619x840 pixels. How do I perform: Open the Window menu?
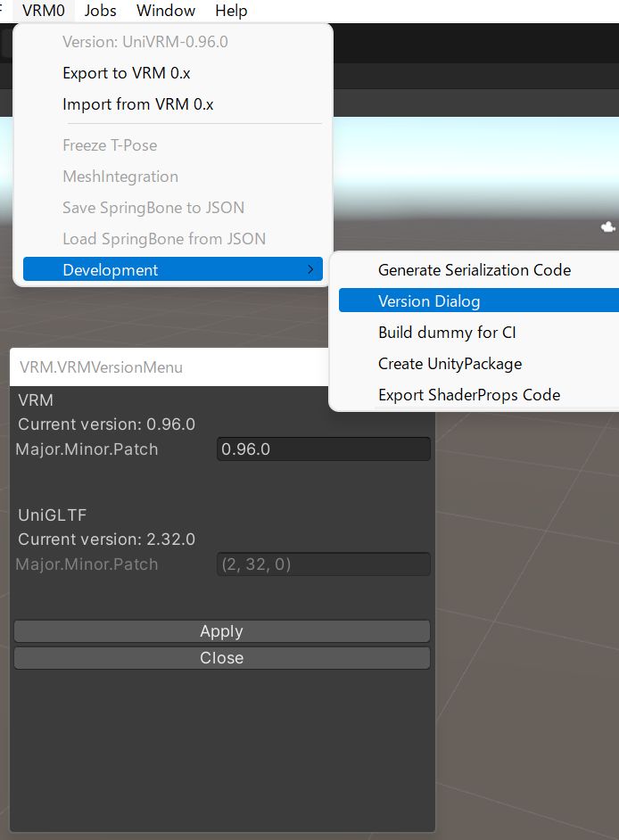click(166, 11)
